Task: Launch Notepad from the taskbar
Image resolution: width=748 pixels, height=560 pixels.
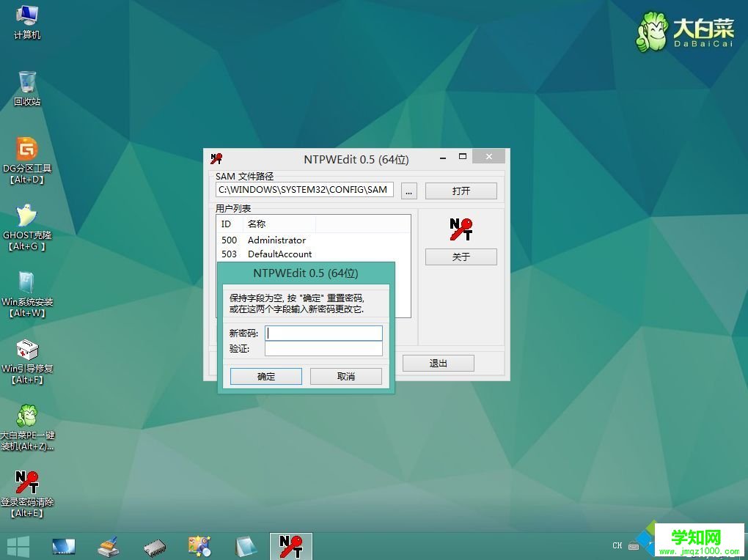Action: (x=245, y=545)
